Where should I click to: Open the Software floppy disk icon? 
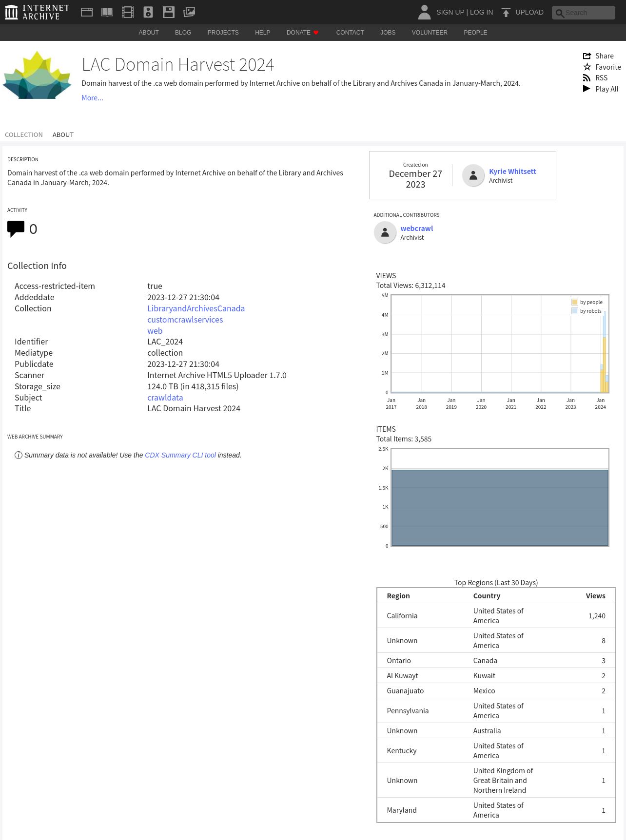click(x=169, y=12)
